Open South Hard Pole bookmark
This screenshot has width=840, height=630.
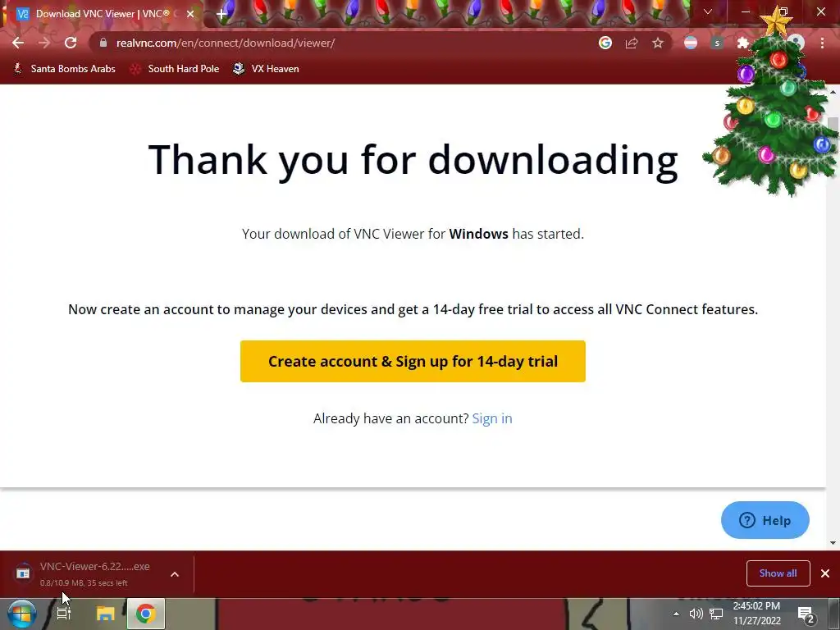coord(175,69)
